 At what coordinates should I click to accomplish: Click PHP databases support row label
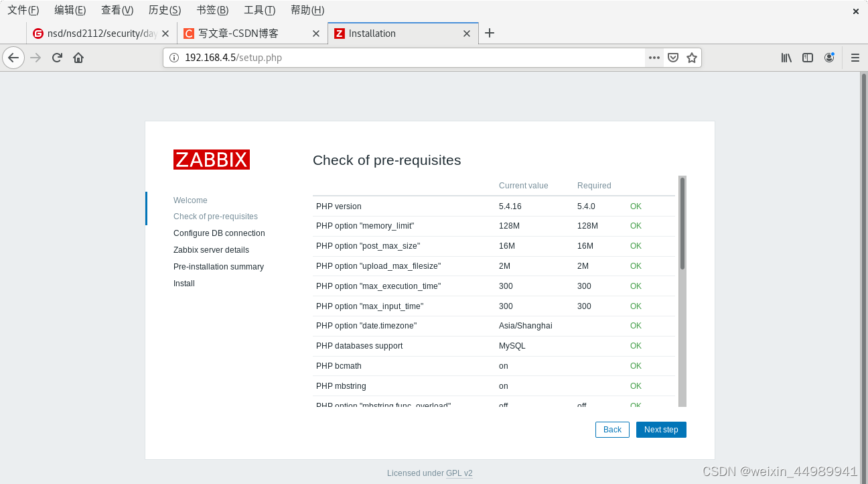(360, 346)
